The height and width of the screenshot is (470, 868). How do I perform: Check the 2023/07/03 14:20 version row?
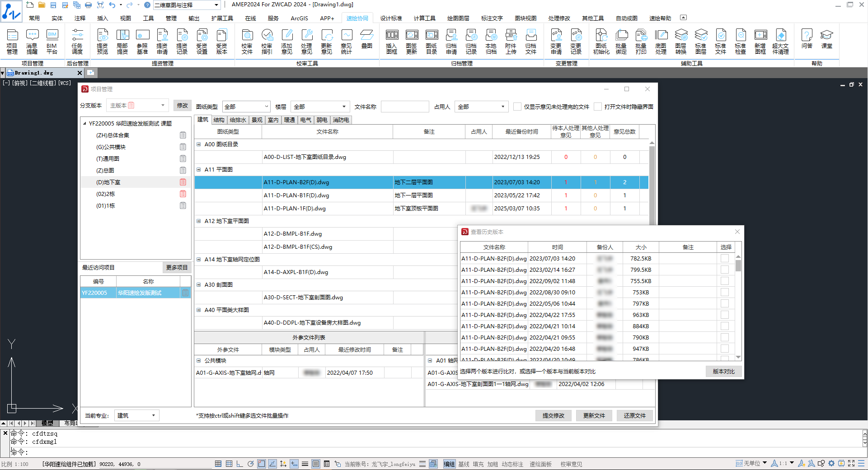725,258
